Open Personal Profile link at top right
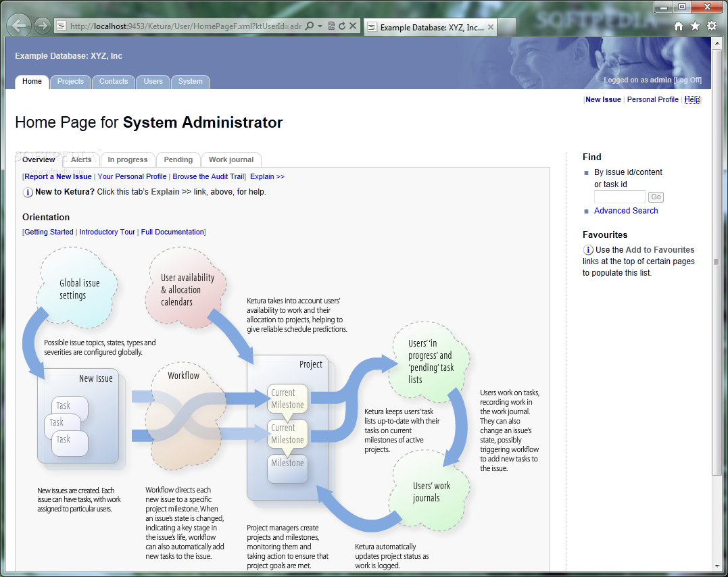The width and height of the screenshot is (728, 577). tap(653, 99)
